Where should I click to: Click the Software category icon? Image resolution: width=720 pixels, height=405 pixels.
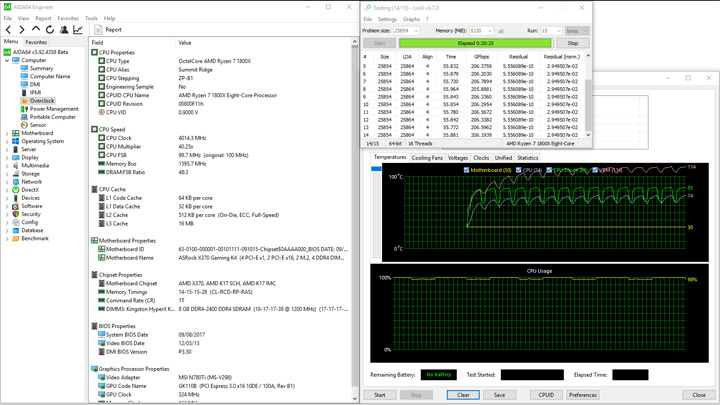click(x=16, y=206)
